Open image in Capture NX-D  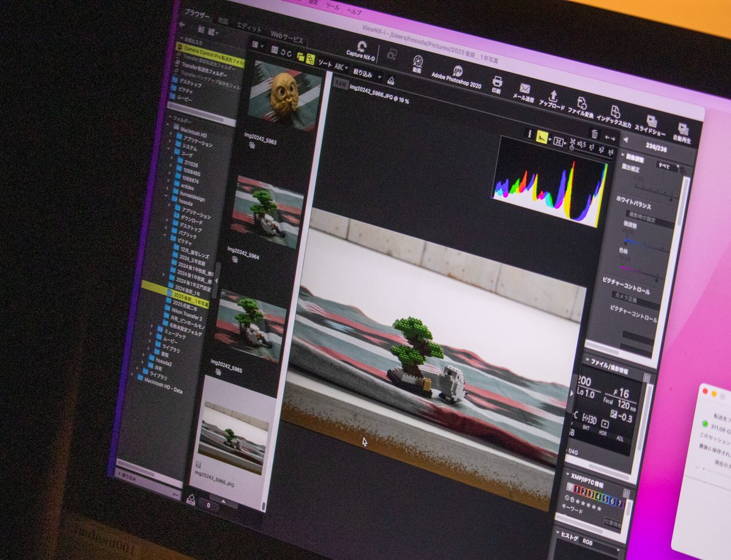coord(362,48)
